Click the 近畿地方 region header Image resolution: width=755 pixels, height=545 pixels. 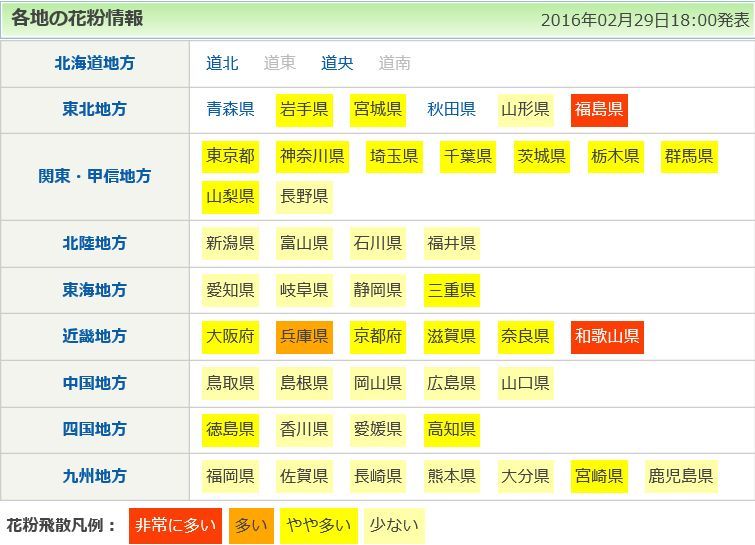point(95,337)
